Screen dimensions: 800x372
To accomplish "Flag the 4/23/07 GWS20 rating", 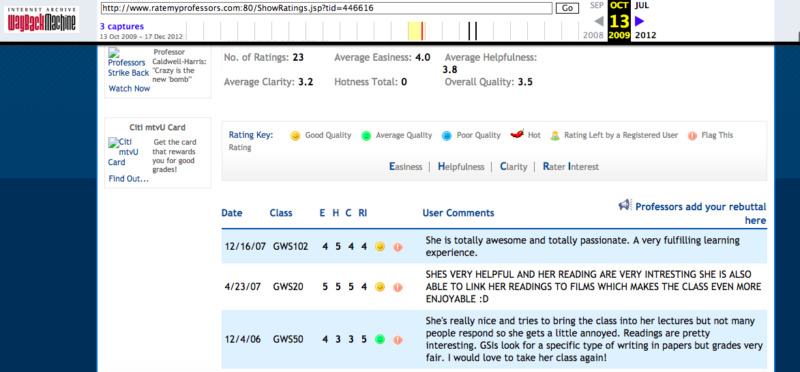I will click(x=398, y=287).
